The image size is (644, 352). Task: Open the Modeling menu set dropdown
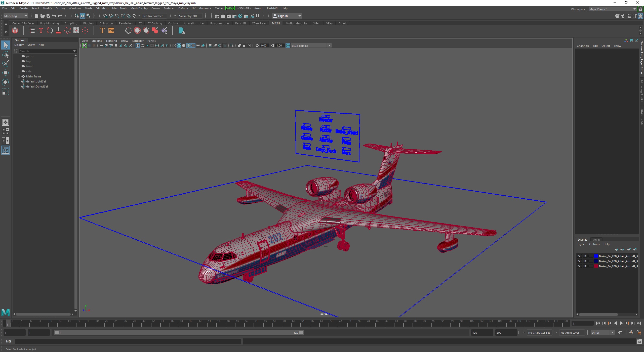click(25, 16)
